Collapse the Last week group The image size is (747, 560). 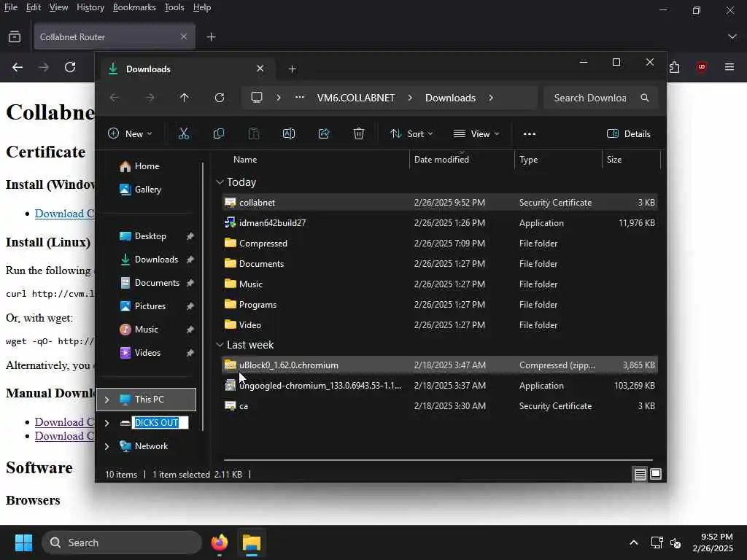(x=220, y=344)
